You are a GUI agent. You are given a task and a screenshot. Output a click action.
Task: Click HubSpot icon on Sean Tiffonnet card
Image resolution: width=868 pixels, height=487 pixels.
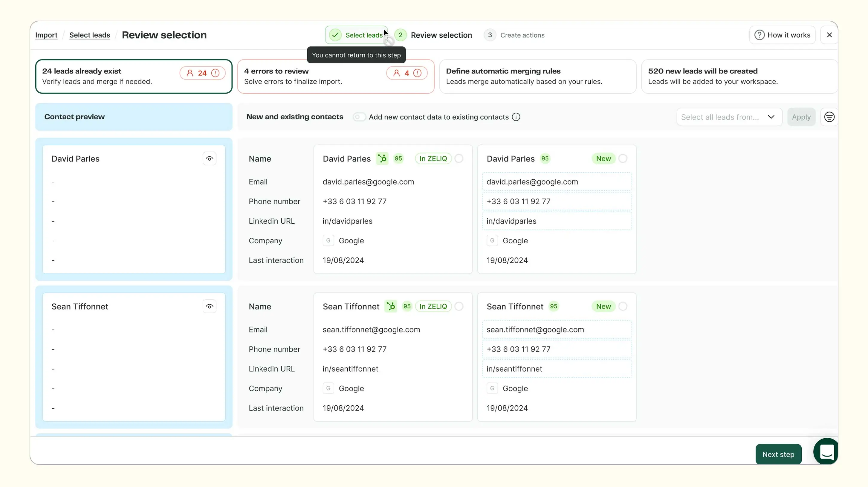pyautogui.click(x=391, y=306)
